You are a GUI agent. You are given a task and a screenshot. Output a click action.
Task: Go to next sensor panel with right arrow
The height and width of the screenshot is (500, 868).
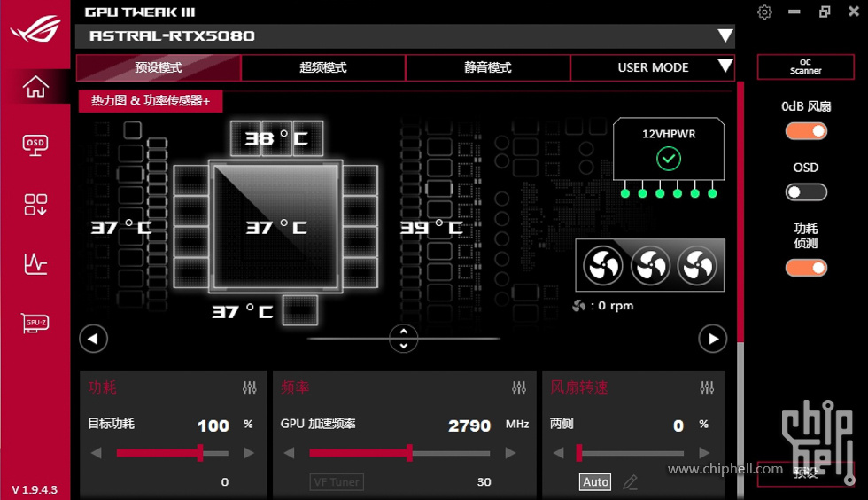713,339
